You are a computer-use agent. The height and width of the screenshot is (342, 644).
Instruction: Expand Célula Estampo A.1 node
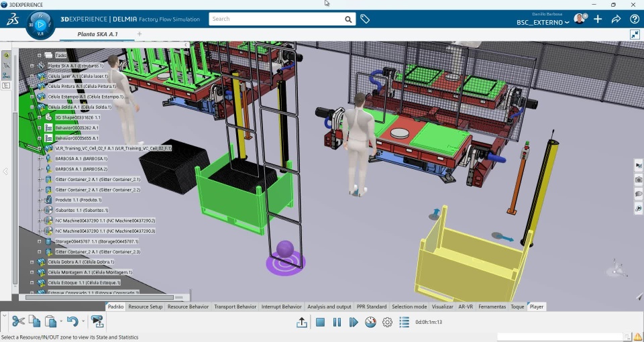pyautogui.click(x=32, y=97)
